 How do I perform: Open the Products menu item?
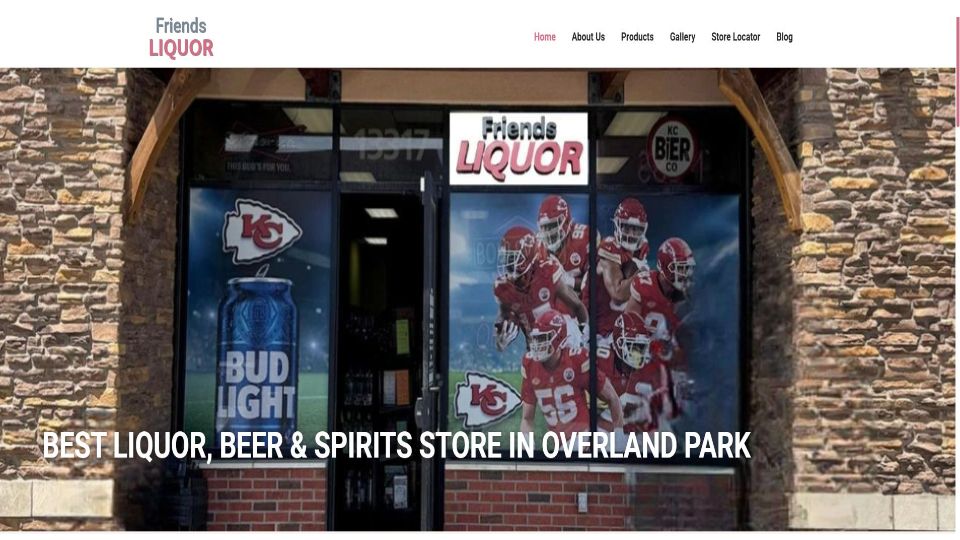[x=637, y=37]
